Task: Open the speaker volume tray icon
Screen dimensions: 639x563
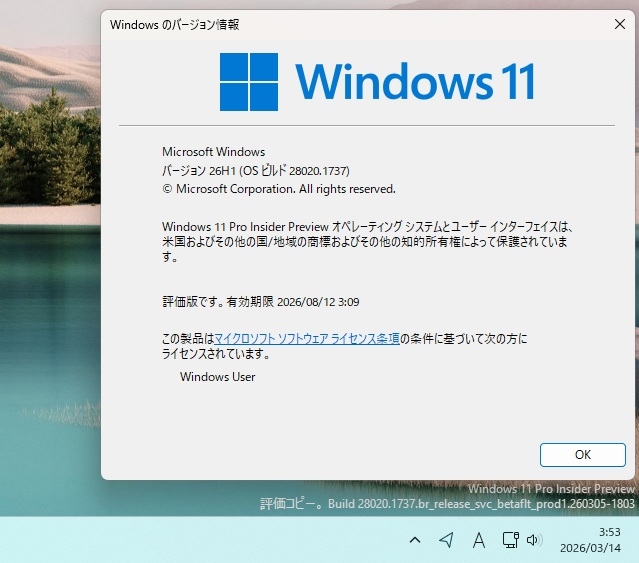Action: (x=534, y=540)
